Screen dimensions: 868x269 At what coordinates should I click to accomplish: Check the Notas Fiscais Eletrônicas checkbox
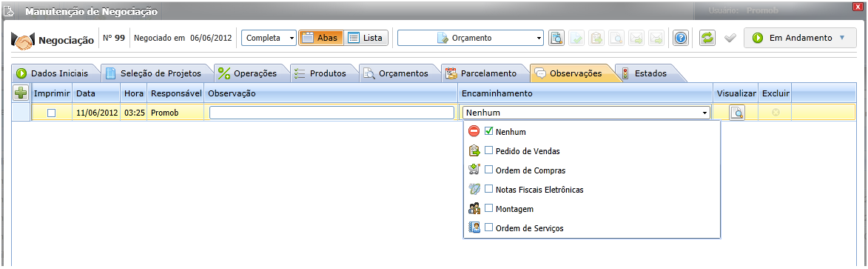[x=489, y=188]
